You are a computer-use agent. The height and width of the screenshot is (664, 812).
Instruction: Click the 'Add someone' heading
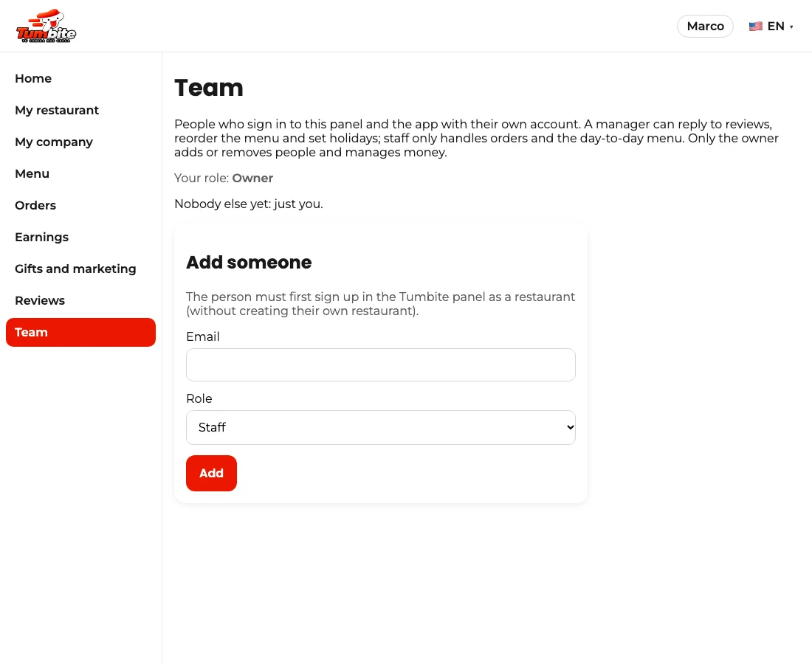(x=249, y=263)
